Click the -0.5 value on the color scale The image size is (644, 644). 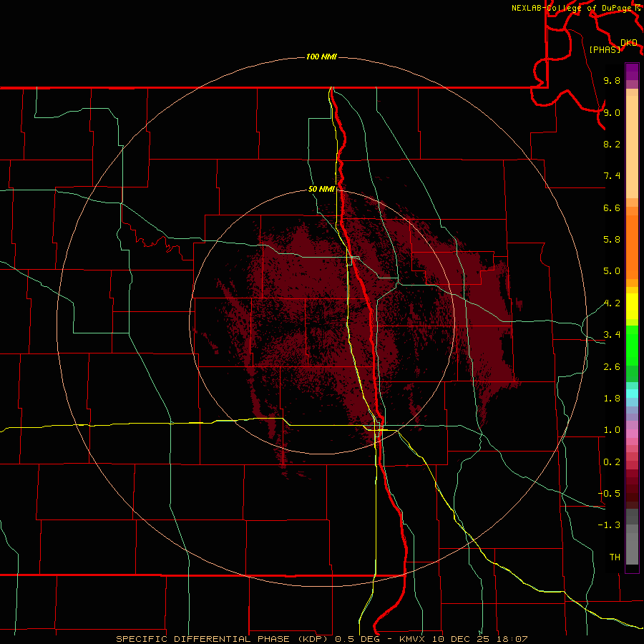coord(609,494)
